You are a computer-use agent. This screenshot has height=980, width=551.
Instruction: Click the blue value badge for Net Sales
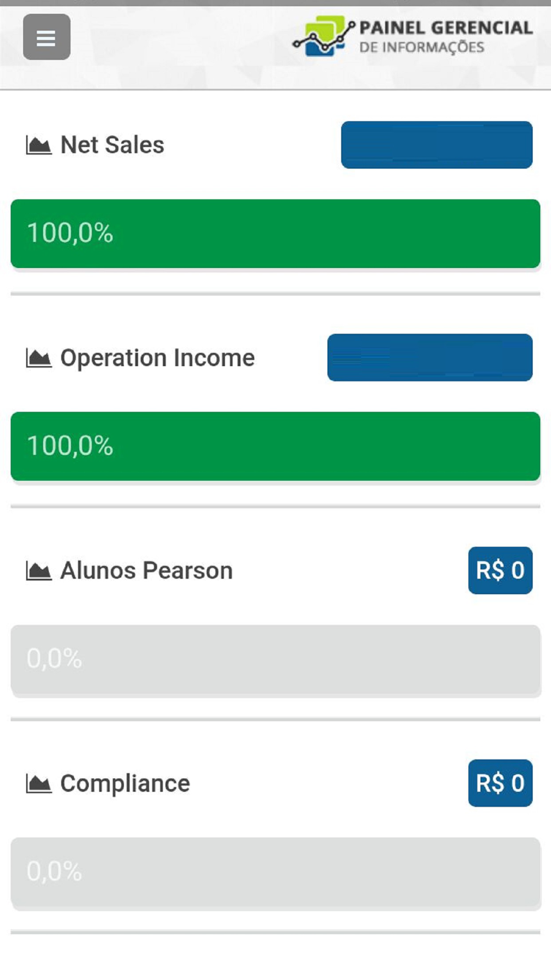[437, 145]
